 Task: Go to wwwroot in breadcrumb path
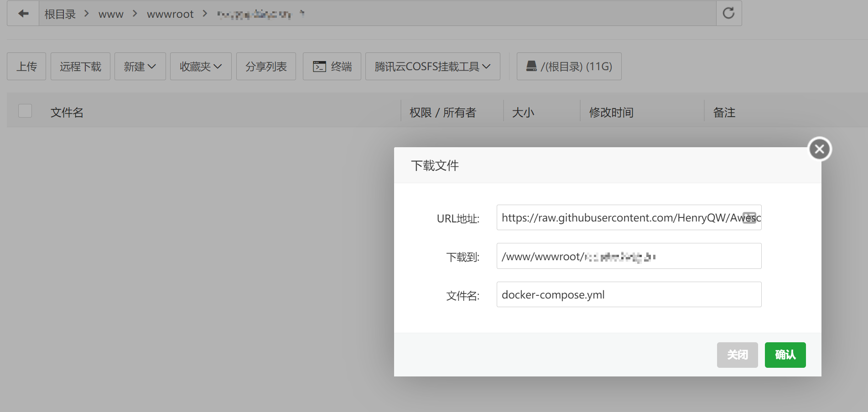coord(170,14)
